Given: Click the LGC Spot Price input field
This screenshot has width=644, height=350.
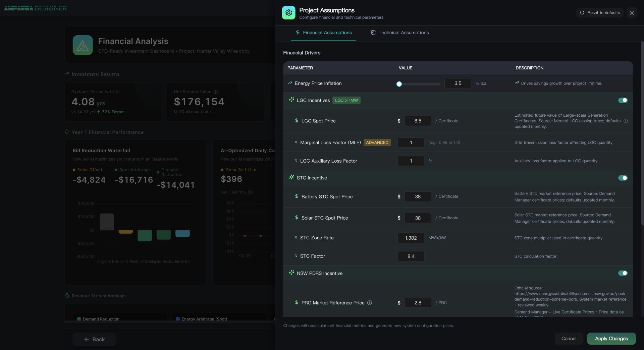Looking at the screenshot, I should tap(418, 121).
